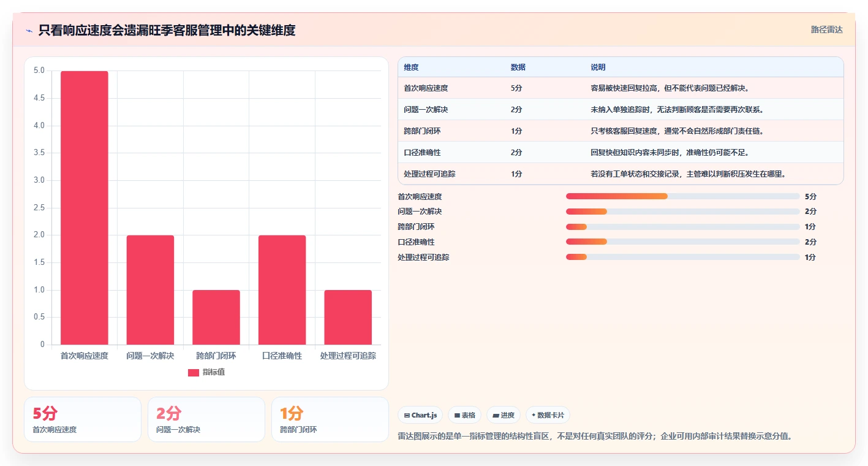Click the 处理过程可追踪 chart bar

pos(348,317)
